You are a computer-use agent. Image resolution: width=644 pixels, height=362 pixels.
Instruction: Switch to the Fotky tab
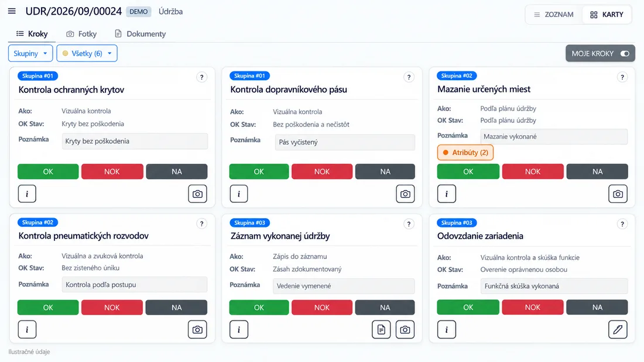[81, 34]
